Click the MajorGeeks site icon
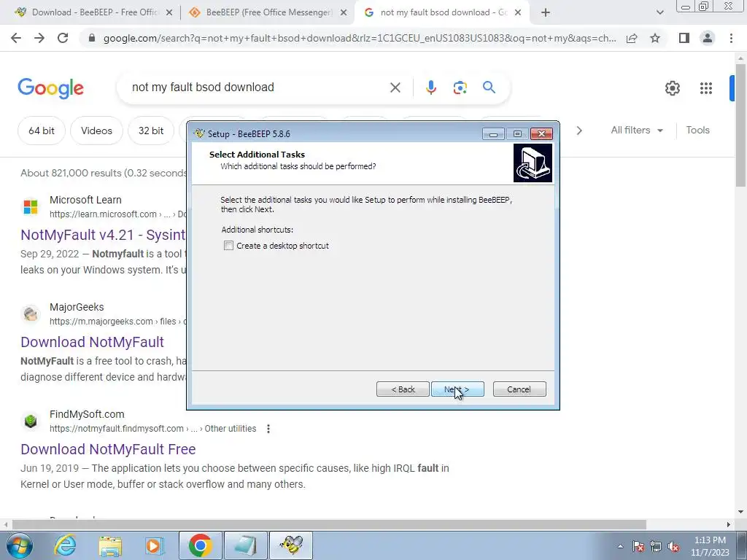Viewport: 747px width, 560px height. point(31,314)
